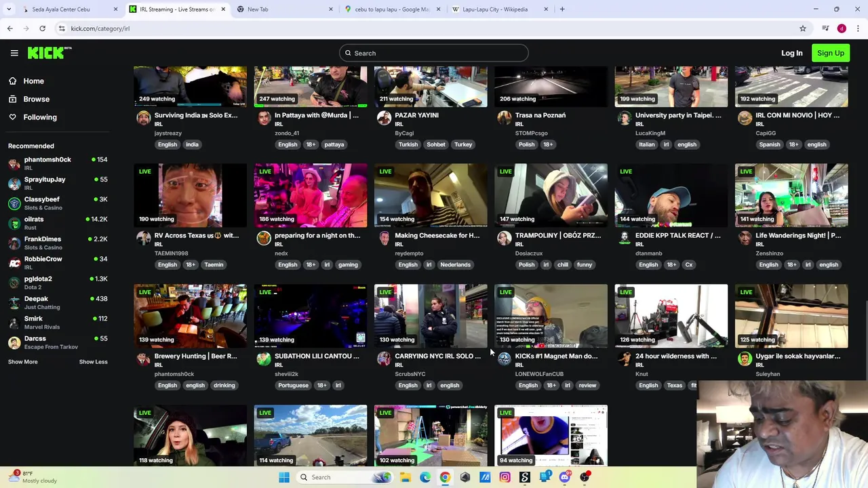The height and width of the screenshot is (488, 868).
Task: Click pgldota2 channel avatar
Action: (14, 283)
